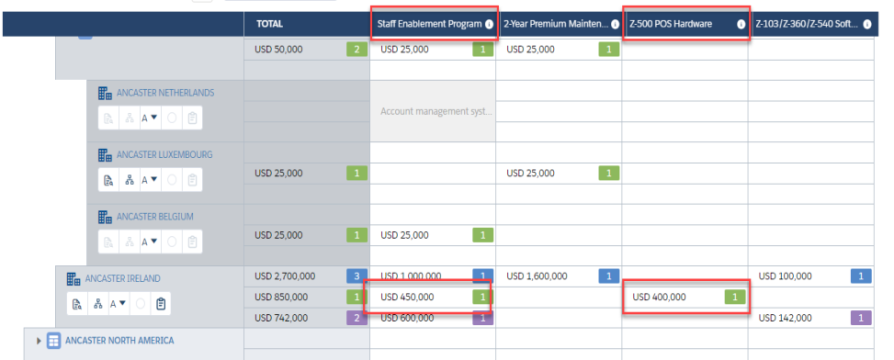Toggle the circle indicator for Ancaster Luxembourg

172,180
